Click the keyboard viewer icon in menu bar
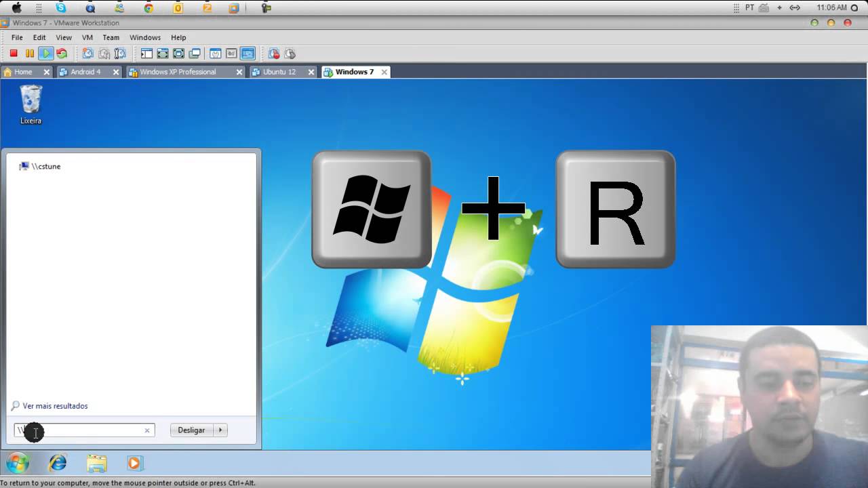The height and width of the screenshot is (488, 868). pos(764,7)
